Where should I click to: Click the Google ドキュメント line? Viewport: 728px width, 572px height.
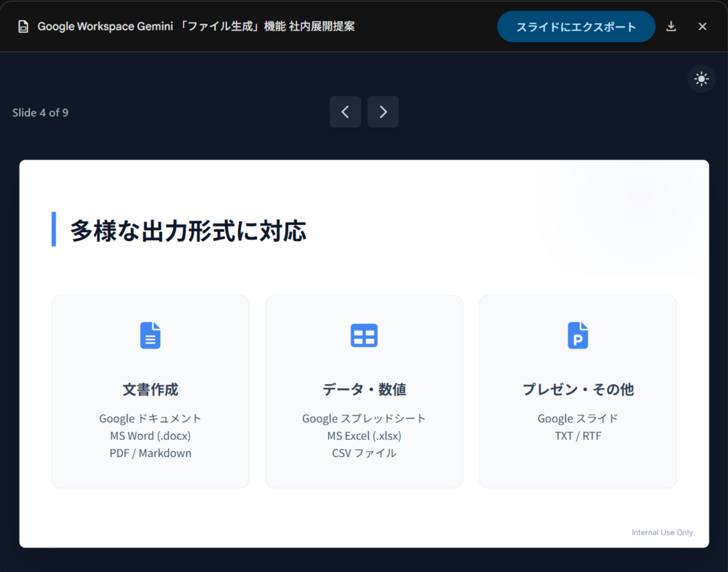tap(150, 419)
